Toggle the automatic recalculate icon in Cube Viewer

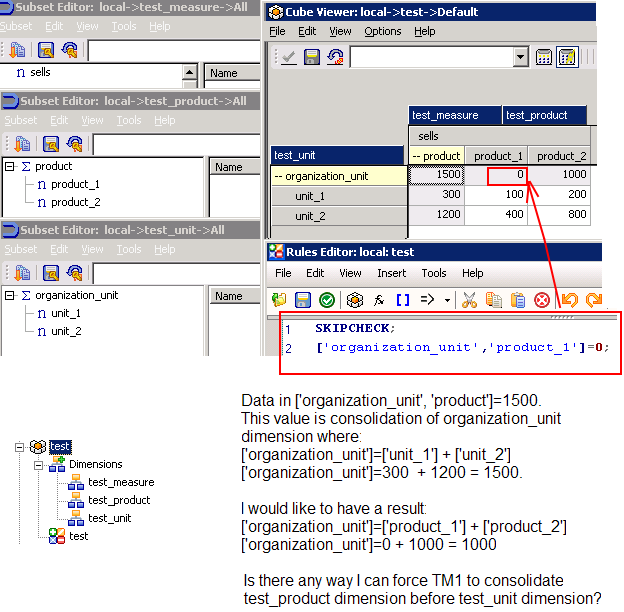[567, 57]
